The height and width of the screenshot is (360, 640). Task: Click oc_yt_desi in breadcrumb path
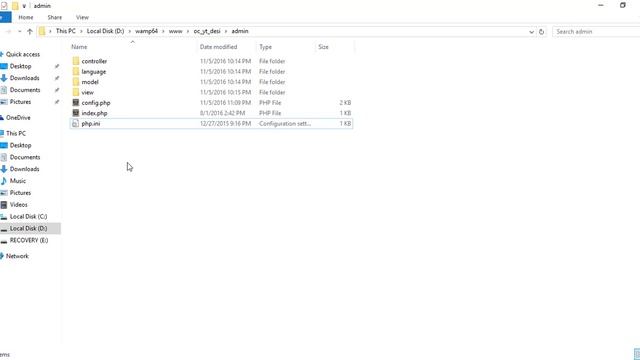coord(207,31)
